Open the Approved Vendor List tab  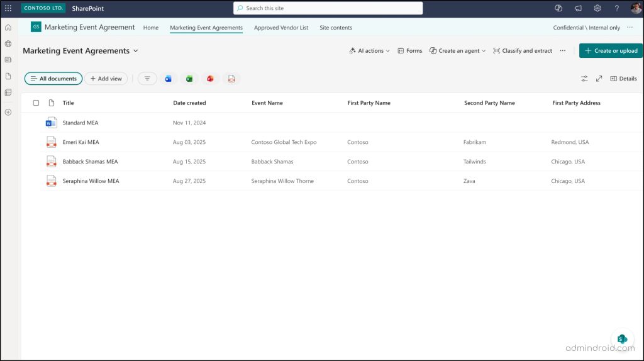pyautogui.click(x=281, y=28)
